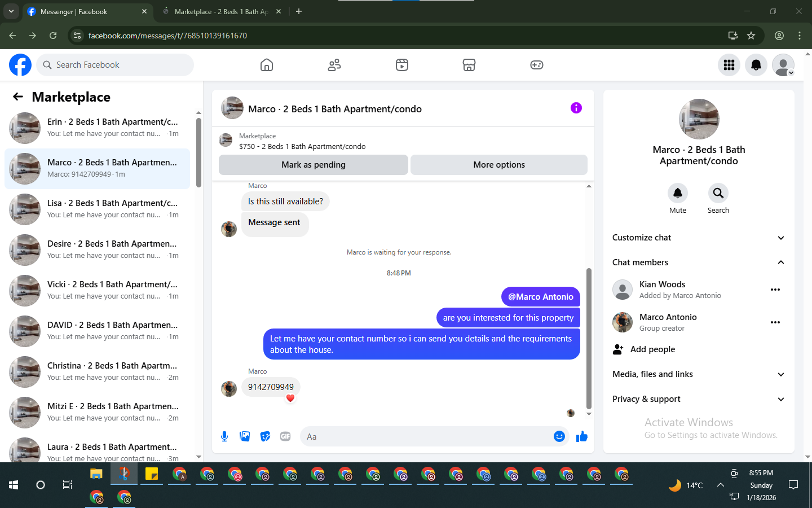Reload the page
This screenshot has width=812, height=508.
(53, 36)
